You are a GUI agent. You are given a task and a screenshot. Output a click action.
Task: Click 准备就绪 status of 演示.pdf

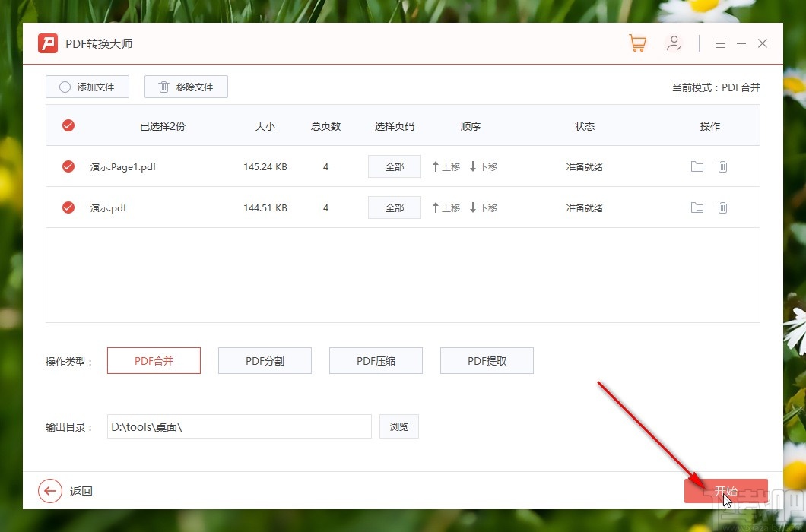(585, 207)
